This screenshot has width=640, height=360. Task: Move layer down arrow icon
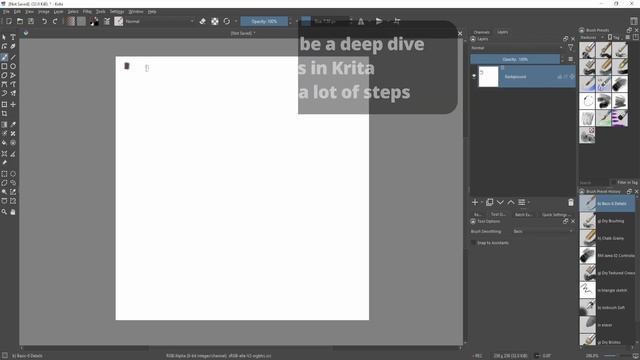pyautogui.click(x=500, y=202)
